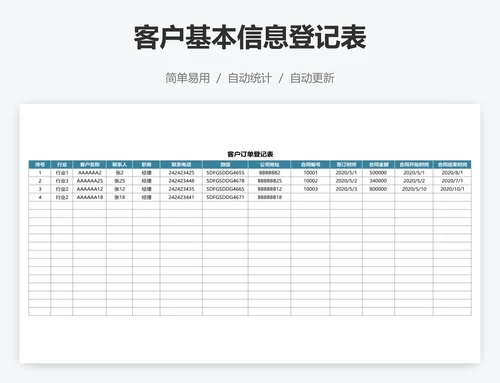The width and height of the screenshot is (500, 383).
Task: Select the 职务 column header
Action: 146,164
